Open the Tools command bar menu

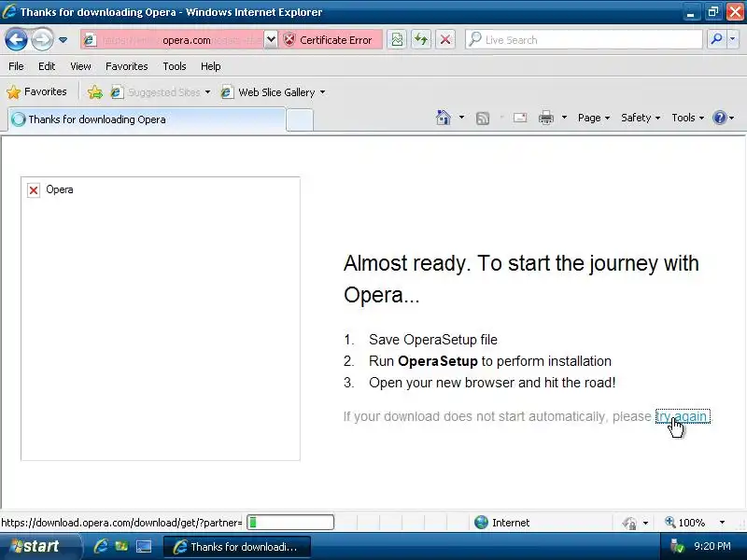click(x=687, y=118)
